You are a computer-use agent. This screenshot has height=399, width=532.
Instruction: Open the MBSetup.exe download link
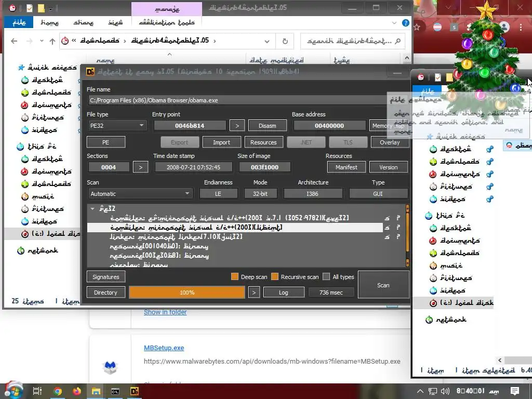point(164,348)
